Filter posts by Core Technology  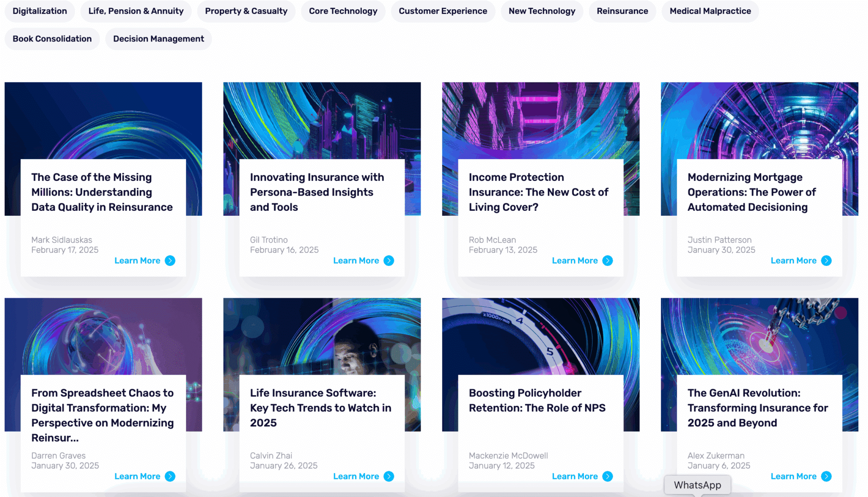click(343, 11)
